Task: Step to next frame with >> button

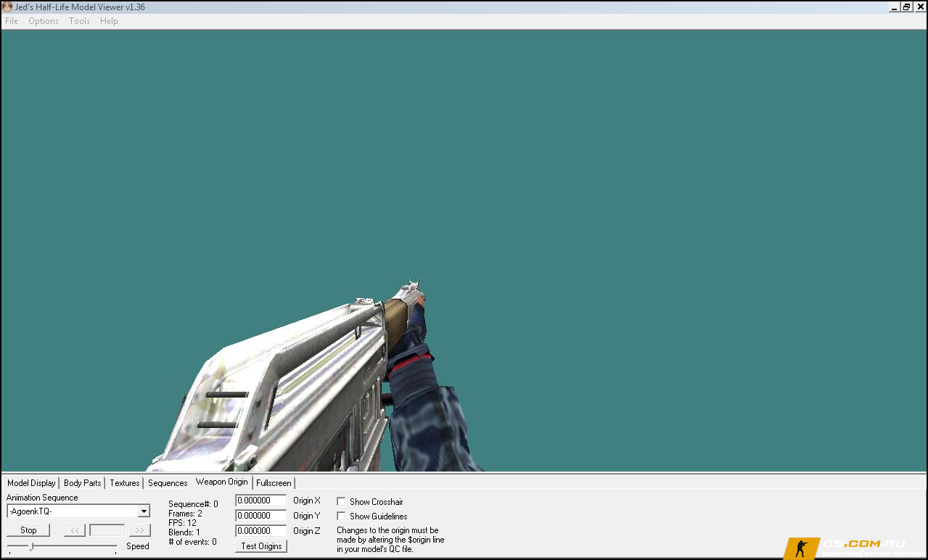Action: pyautogui.click(x=140, y=530)
